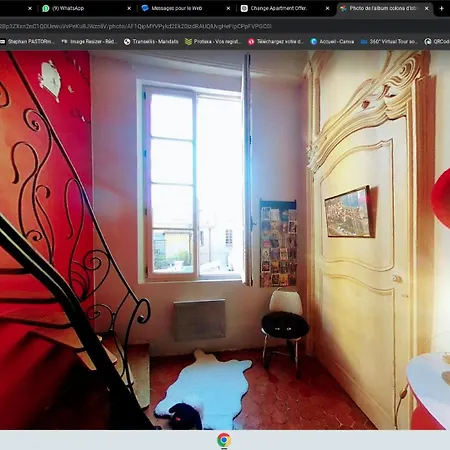450x450 pixels.
Task: Click the address bar URL field
Action: click(225, 26)
